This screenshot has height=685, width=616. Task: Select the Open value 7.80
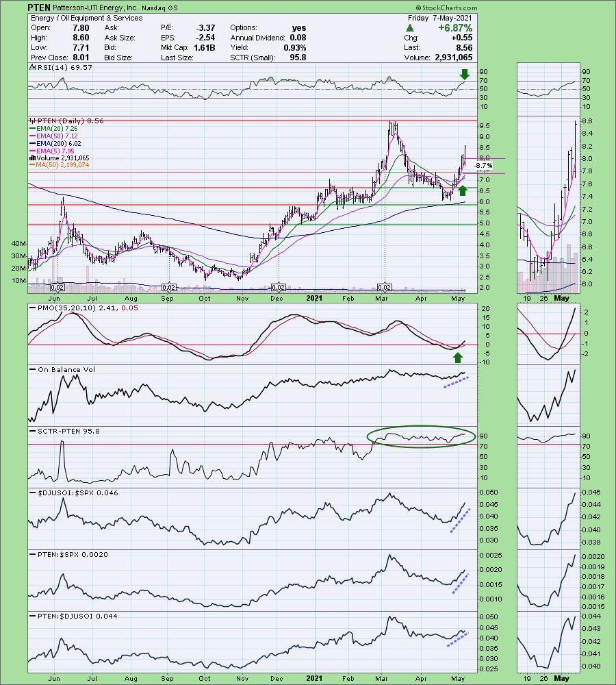tap(81, 28)
